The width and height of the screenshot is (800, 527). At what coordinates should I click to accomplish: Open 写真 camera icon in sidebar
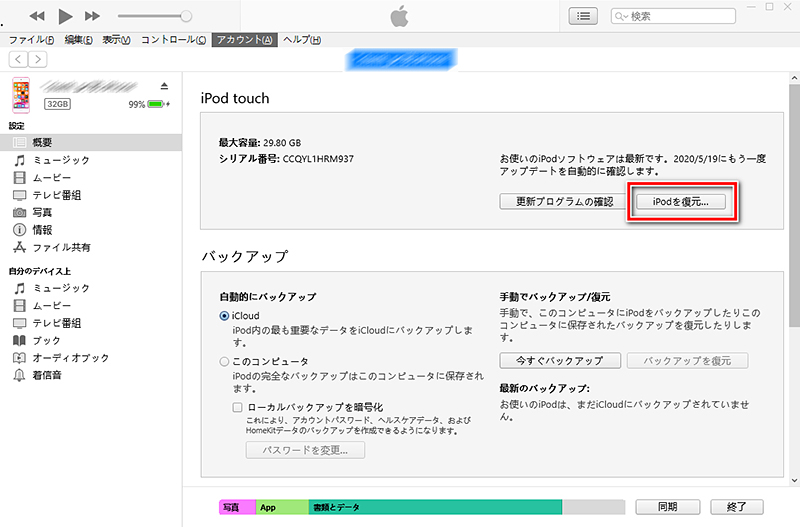pyautogui.click(x=19, y=212)
